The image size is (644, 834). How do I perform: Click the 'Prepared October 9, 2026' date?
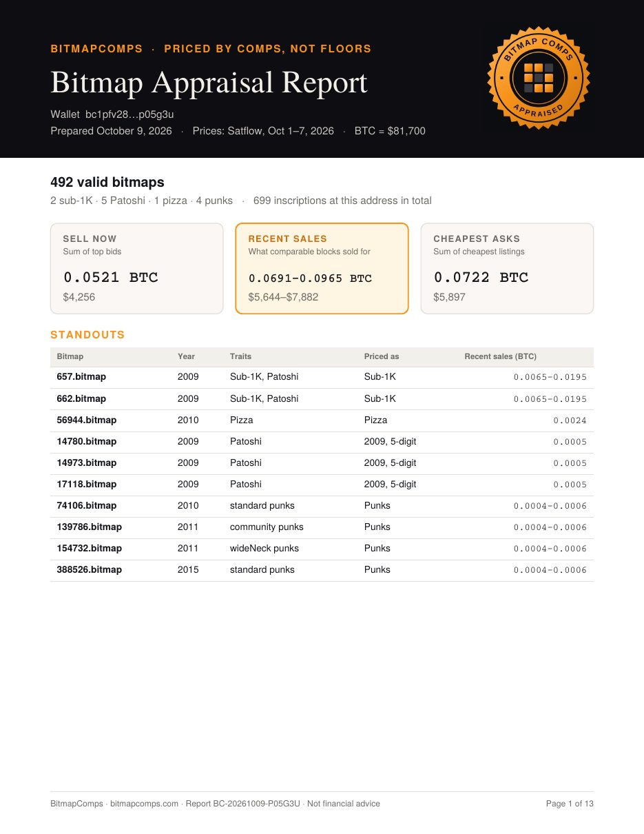pyautogui.click(x=111, y=130)
